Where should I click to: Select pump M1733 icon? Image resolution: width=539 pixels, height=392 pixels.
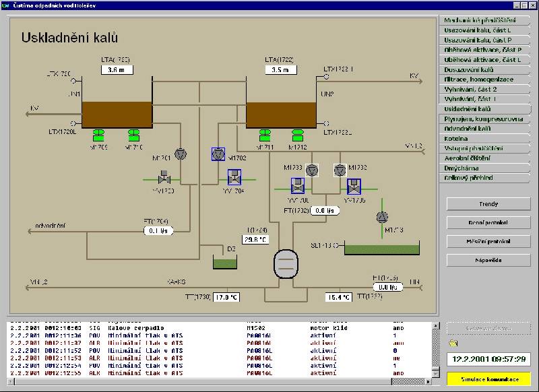[311, 170]
